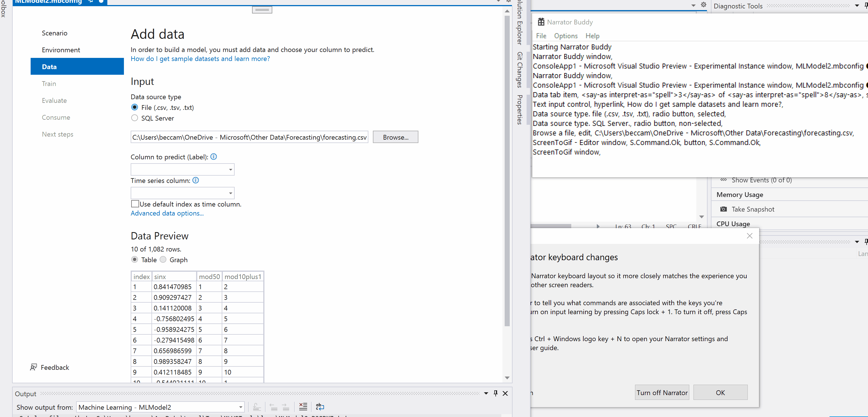Enable Use default index as time column

[135, 203]
